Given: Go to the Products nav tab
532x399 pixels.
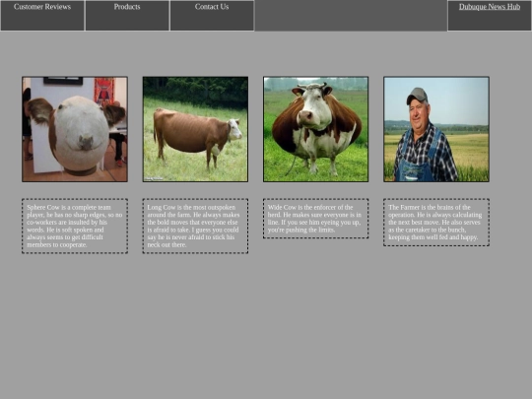Looking at the screenshot, I should (x=127, y=15).
